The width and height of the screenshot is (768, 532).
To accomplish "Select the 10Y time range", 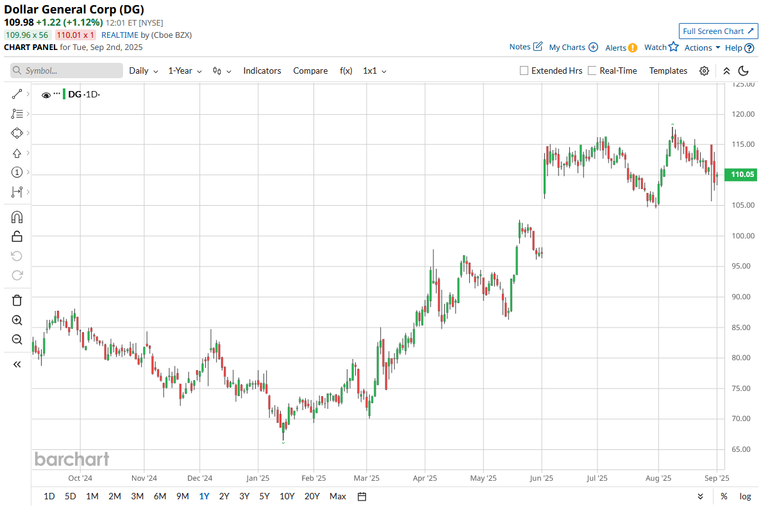I will tap(287, 497).
